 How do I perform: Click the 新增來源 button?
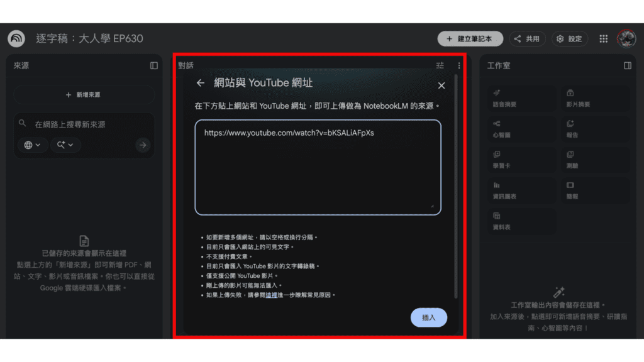coord(84,95)
